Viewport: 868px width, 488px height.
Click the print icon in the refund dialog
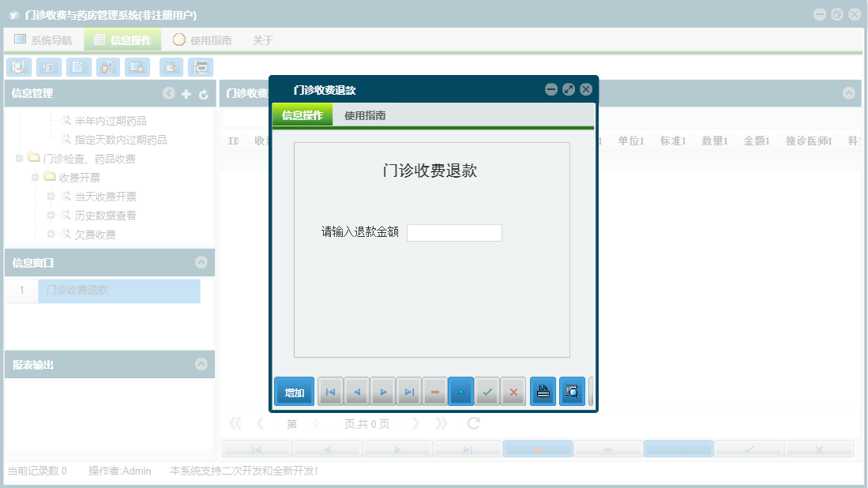click(543, 391)
